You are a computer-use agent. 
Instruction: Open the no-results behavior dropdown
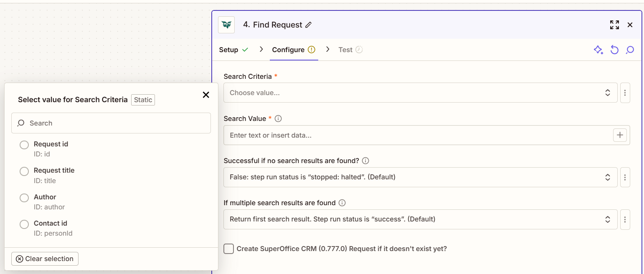point(420,177)
